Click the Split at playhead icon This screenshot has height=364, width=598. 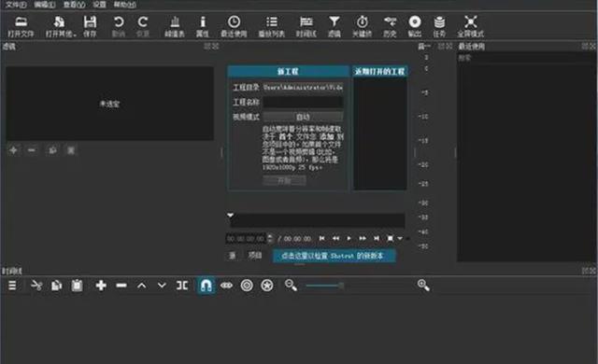[x=182, y=286]
